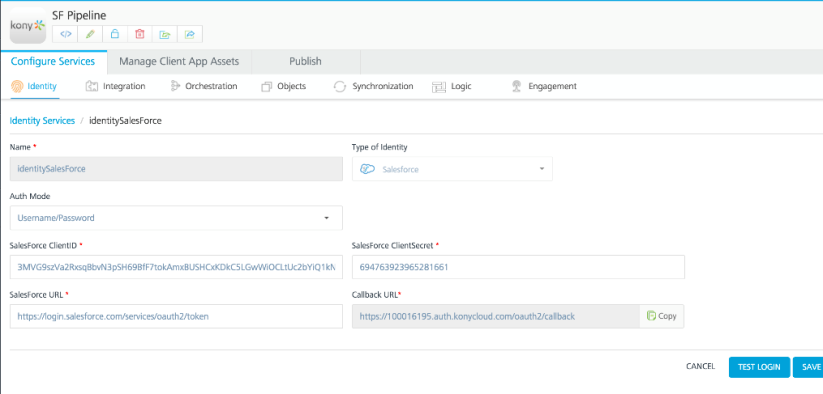Click the code view icon under SF Pipeline

(x=66, y=34)
